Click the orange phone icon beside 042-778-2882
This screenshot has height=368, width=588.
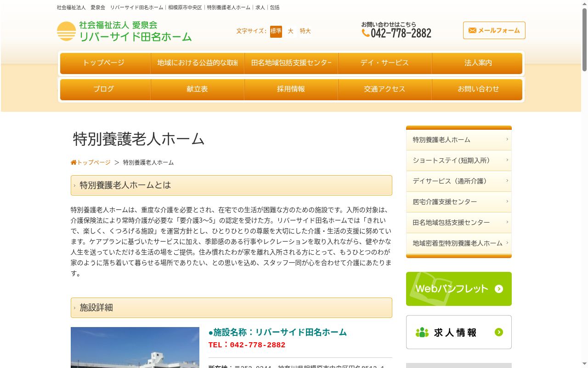[x=366, y=33]
